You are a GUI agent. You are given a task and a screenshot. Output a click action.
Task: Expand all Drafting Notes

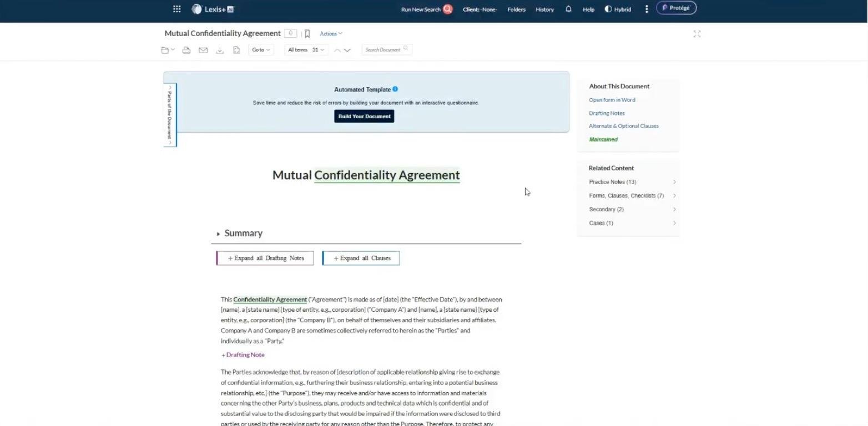tap(265, 258)
